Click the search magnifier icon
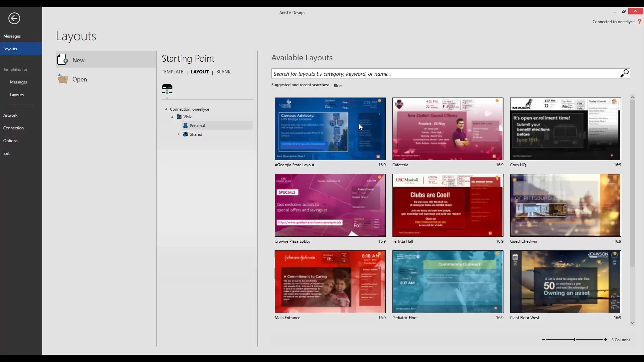 (x=624, y=73)
